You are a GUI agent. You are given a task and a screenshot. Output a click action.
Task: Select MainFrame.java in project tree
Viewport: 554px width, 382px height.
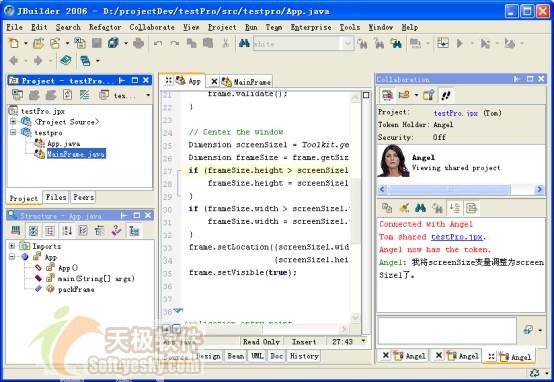[76, 154]
